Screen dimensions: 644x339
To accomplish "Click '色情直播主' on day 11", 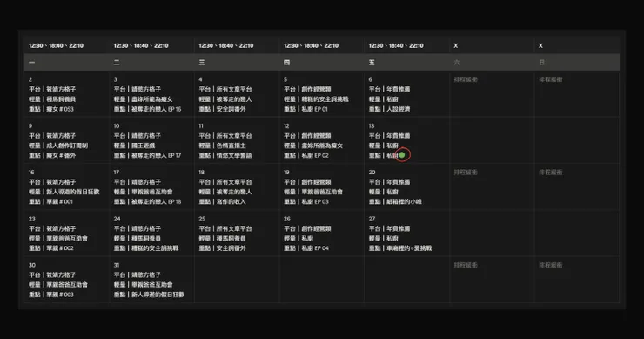I will coord(231,146).
